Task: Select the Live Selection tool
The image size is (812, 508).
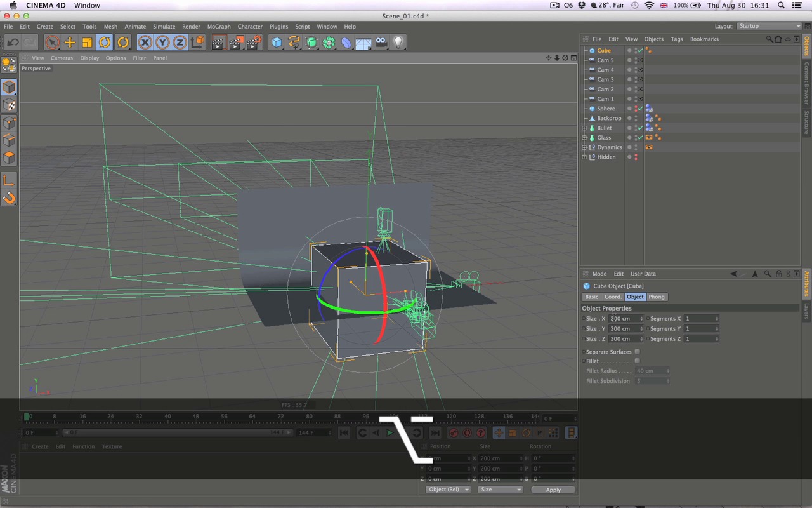Action: (x=53, y=43)
